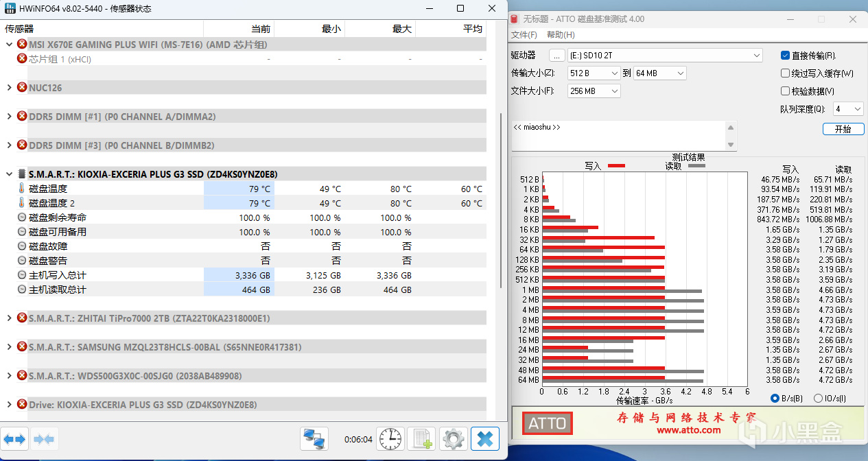The width and height of the screenshot is (868, 461).
Task: Click the << miaoshu >> description text field
Action: click(618, 136)
